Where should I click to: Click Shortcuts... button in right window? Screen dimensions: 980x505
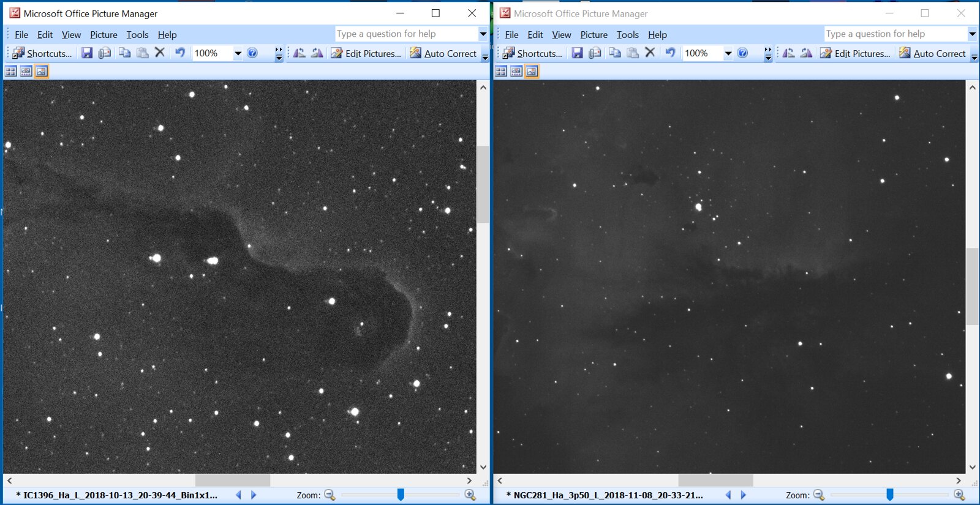pos(532,53)
